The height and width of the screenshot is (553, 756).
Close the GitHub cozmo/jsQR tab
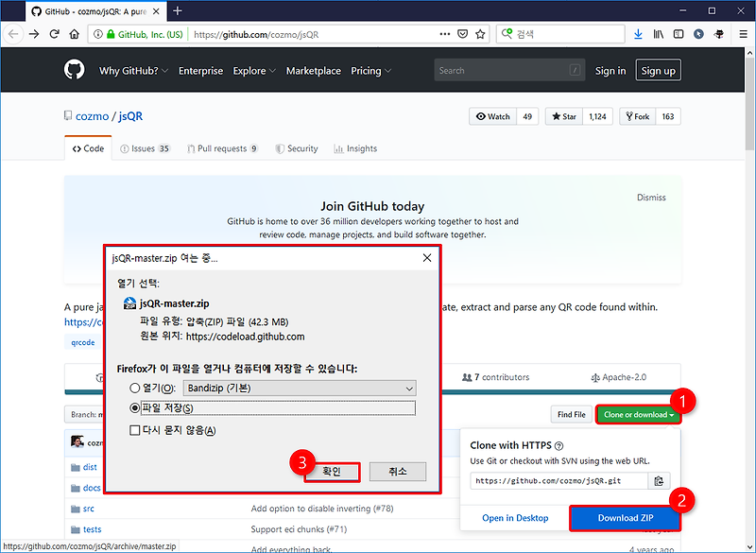(156, 11)
